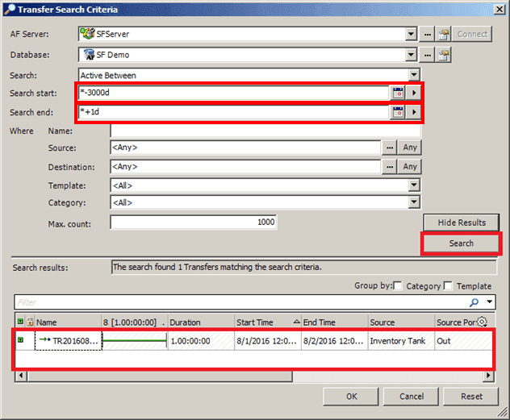510x420 pixels.
Task: Open the filter options dropdown arrow
Action: coord(489,302)
